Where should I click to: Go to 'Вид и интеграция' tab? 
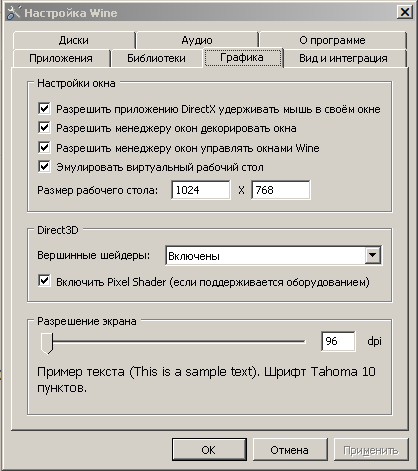(343, 58)
